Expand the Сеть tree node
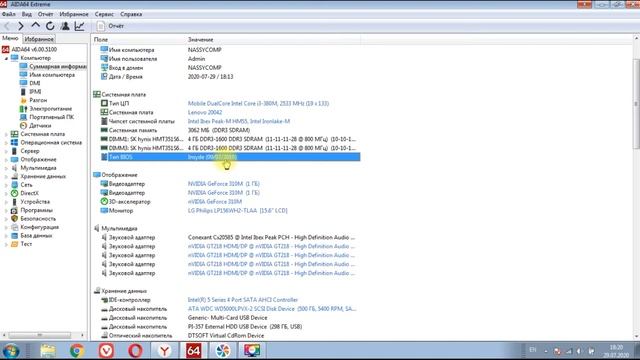The image size is (640, 360). pyautogui.click(x=6, y=185)
